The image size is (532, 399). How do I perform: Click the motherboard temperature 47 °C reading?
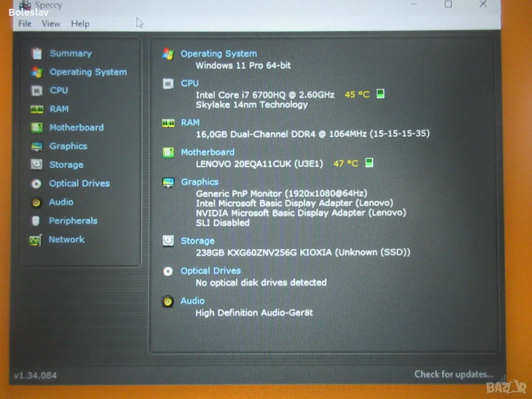[346, 164]
